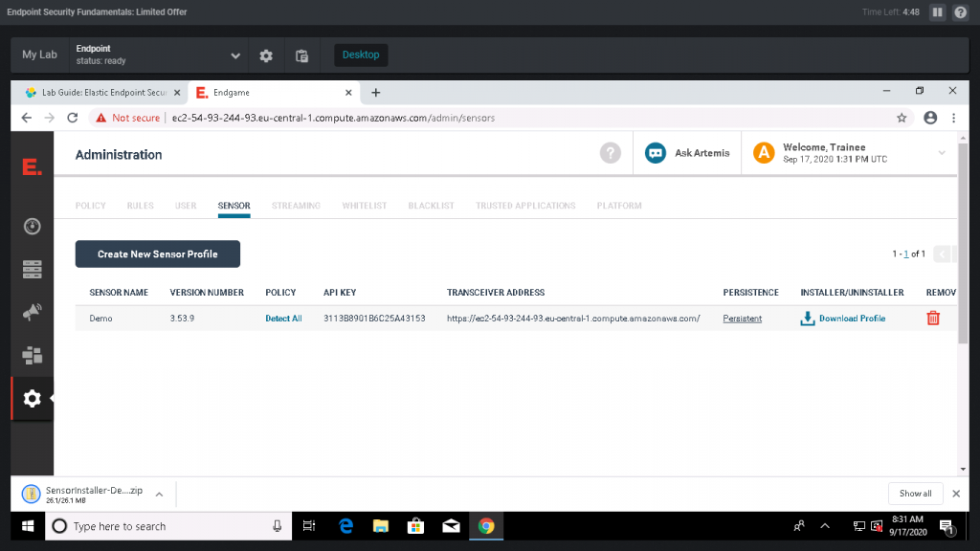
Task: Click the lab settings gear icon
Action: click(266, 55)
